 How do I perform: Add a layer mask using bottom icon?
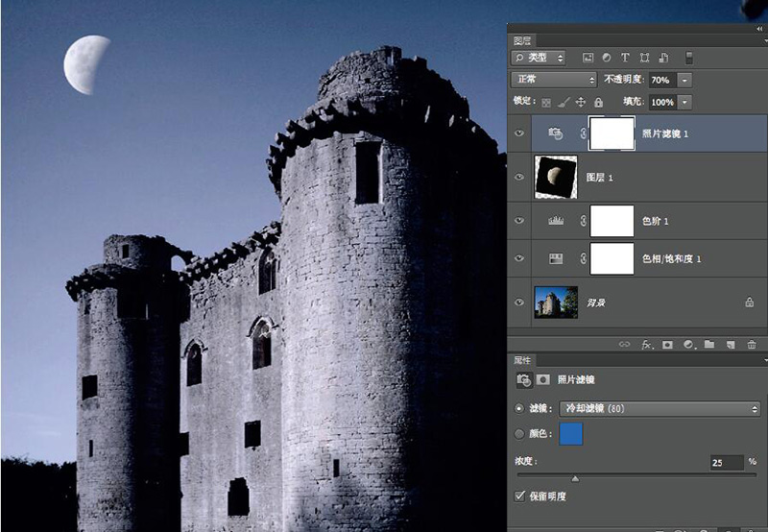[x=667, y=344]
